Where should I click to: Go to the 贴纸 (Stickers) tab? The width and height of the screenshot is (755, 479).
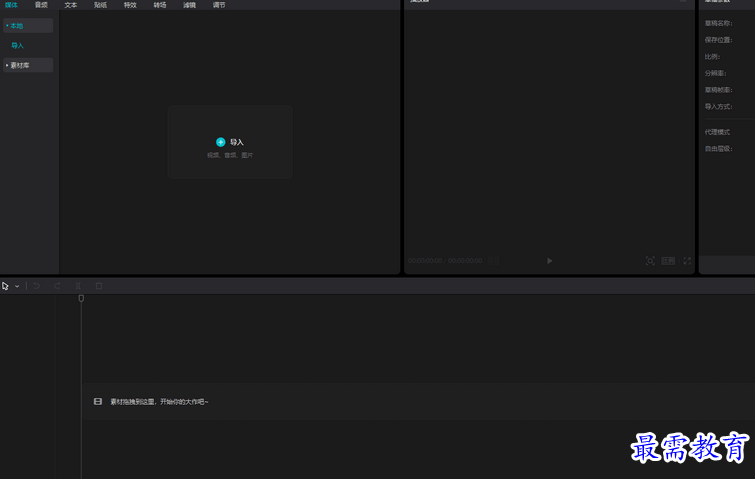[101, 5]
